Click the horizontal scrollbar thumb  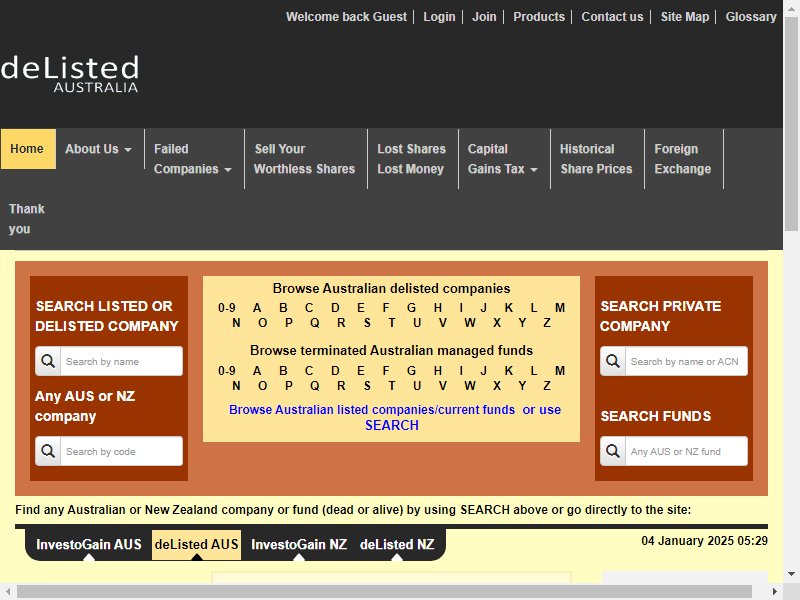pyautogui.click(x=384, y=592)
